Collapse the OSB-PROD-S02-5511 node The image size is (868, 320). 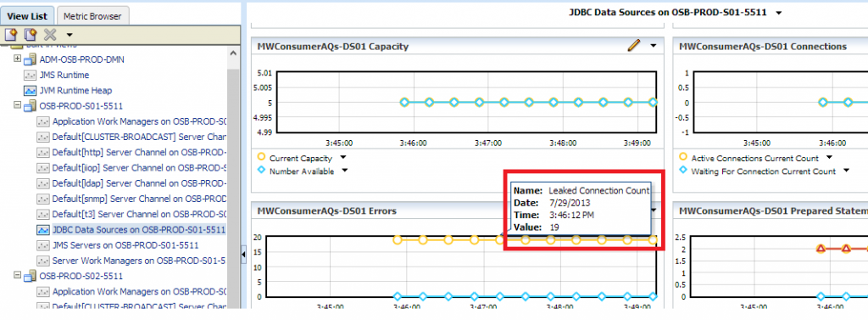[17, 275]
